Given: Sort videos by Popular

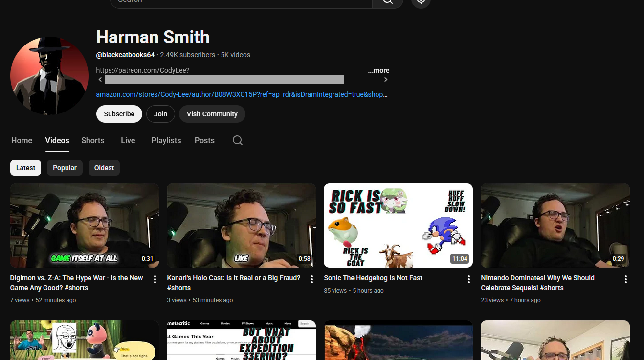Looking at the screenshot, I should click(65, 168).
